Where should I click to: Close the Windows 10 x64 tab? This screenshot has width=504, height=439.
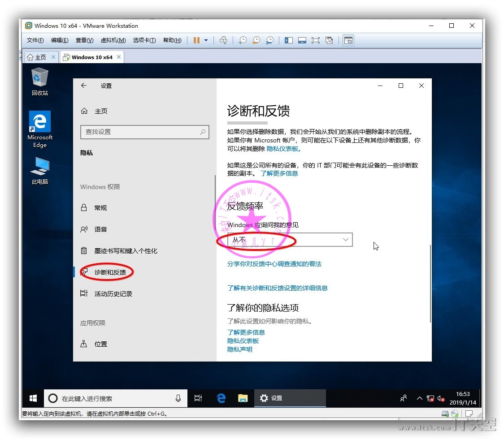tap(119, 57)
